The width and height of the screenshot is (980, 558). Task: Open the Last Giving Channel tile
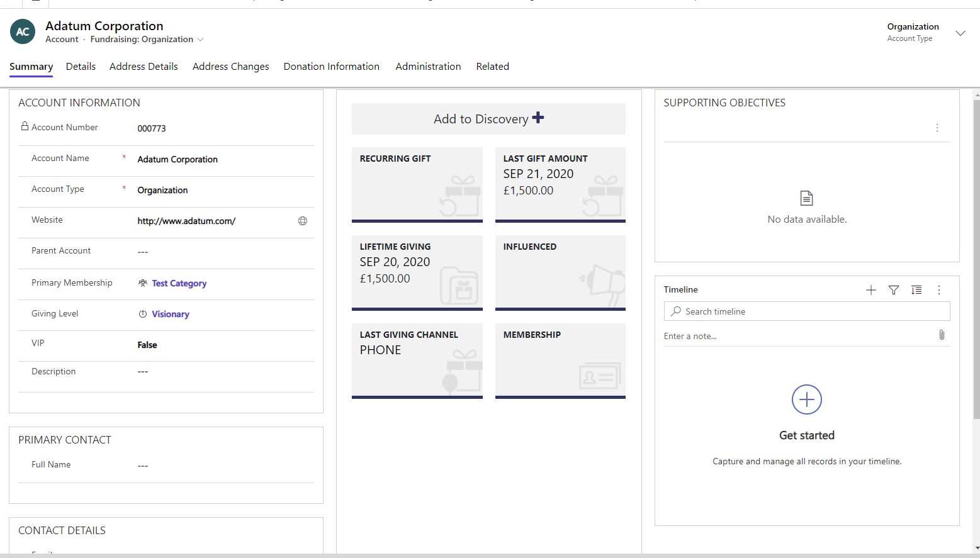point(417,361)
